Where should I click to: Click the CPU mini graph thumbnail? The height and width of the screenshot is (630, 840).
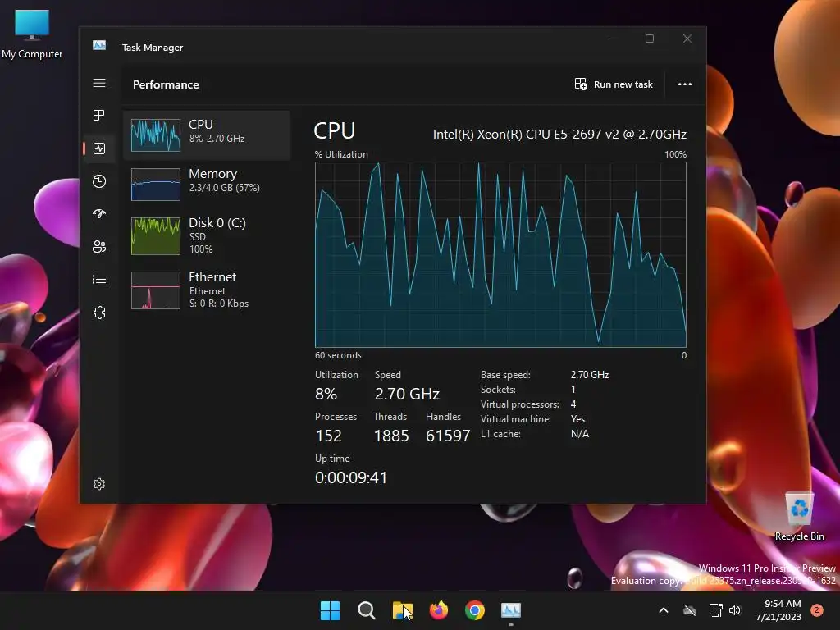point(156,135)
